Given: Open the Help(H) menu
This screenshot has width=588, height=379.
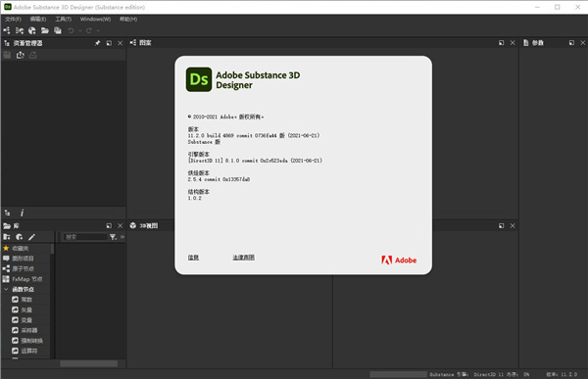Looking at the screenshot, I should coord(128,20).
